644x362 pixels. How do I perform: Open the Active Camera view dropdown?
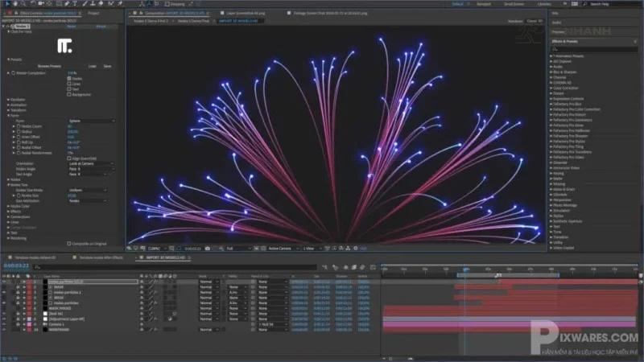click(x=283, y=249)
